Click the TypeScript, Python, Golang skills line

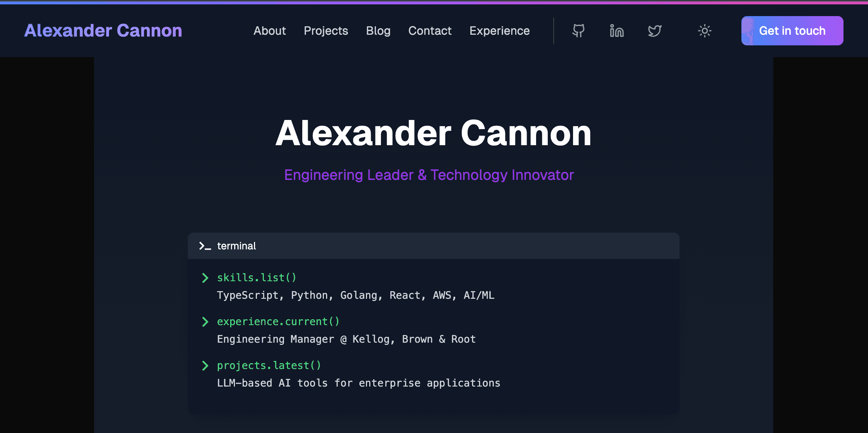(356, 295)
